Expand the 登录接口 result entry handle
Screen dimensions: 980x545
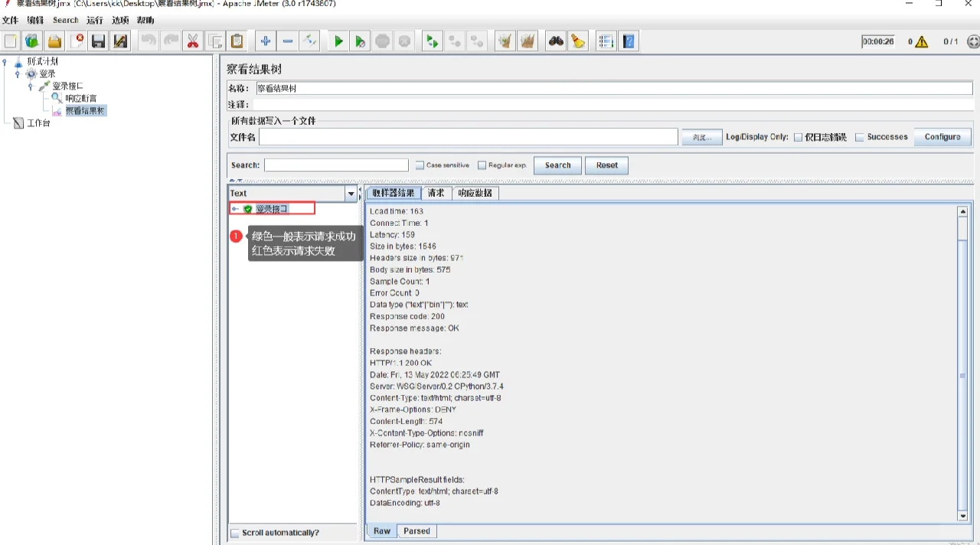point(235,209)
